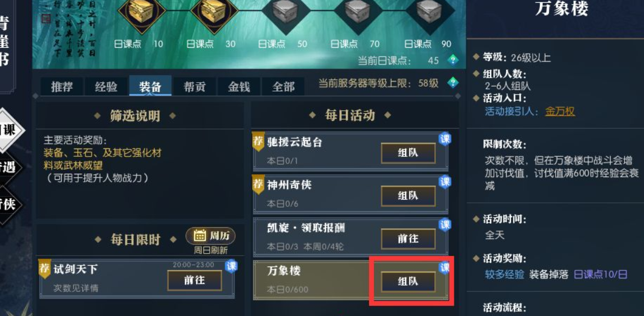Switch to the 经验 tab
The width and height of the screenshot is (644, 316).
(x=106, y=87)
